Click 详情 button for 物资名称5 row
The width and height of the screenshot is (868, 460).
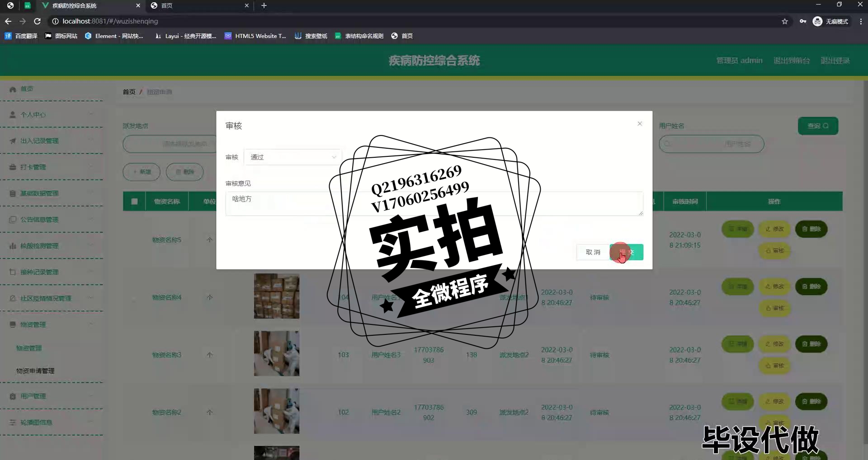click(738, 229)
